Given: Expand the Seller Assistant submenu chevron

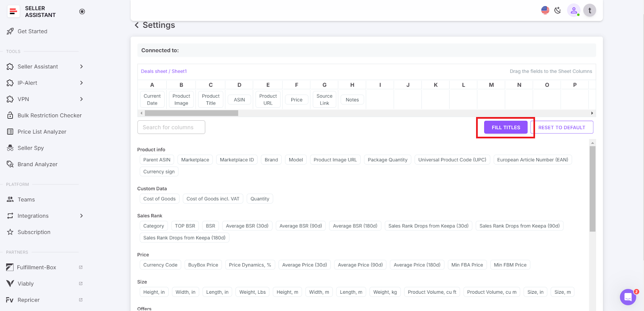Looking at the screenshot, I should tap(81, 67).
